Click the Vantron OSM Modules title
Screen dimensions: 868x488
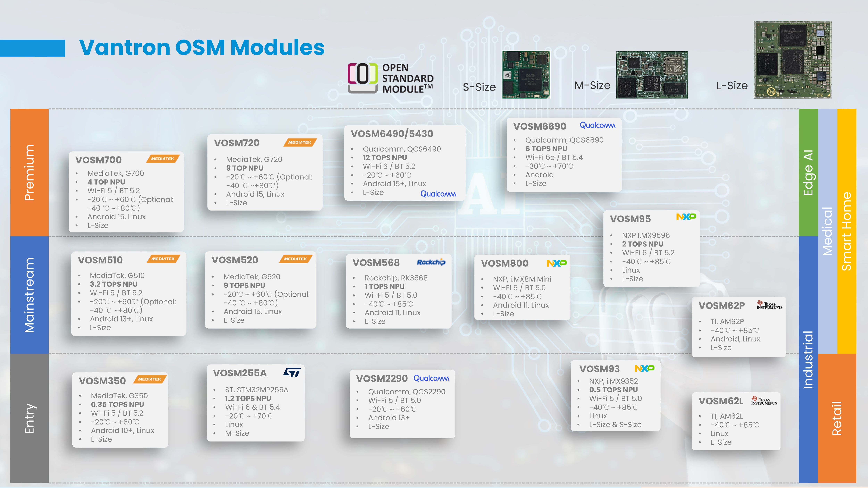tap(202, 47)
